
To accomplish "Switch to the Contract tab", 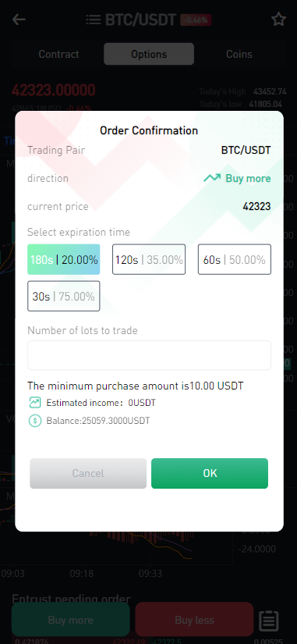I will pyautogui.click(x=58, y=54).
